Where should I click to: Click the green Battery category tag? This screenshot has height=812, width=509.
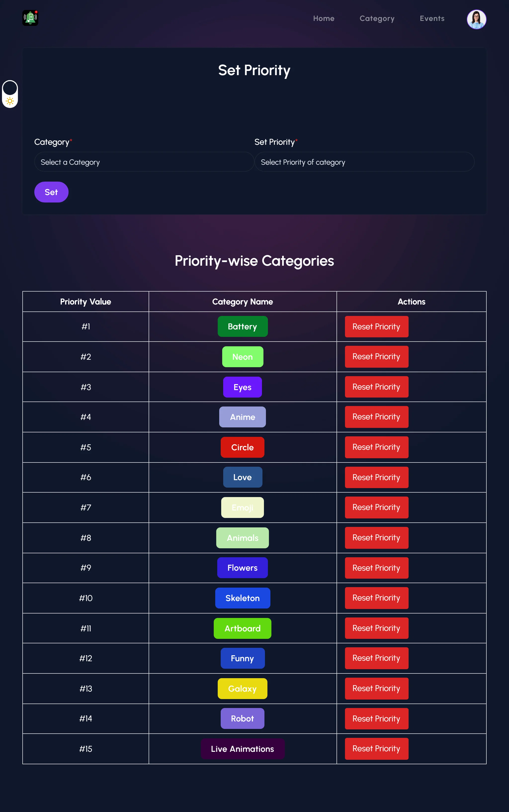pyautogui.click(x=242, y=326)
